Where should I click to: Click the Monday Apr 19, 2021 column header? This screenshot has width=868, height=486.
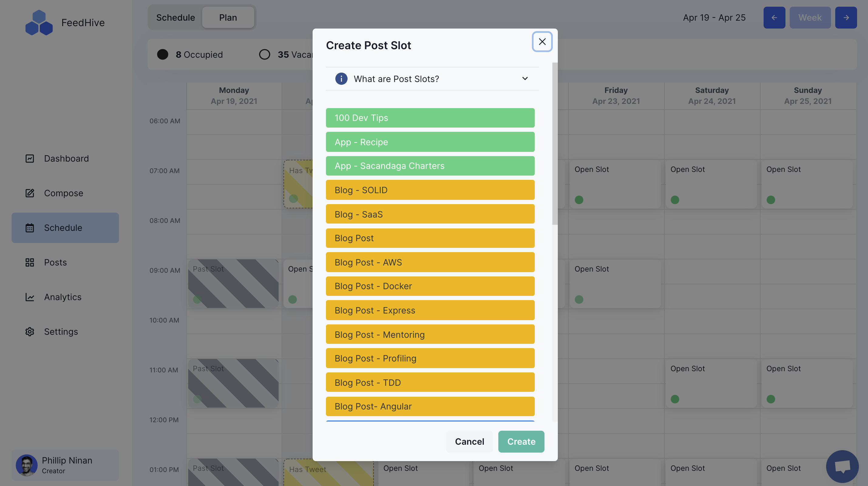pyautogui.click(x=234, y=96)
